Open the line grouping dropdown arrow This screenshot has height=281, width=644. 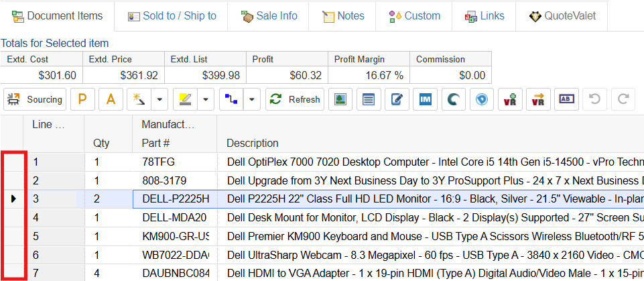pyautogui.click(x=252, y=100)
